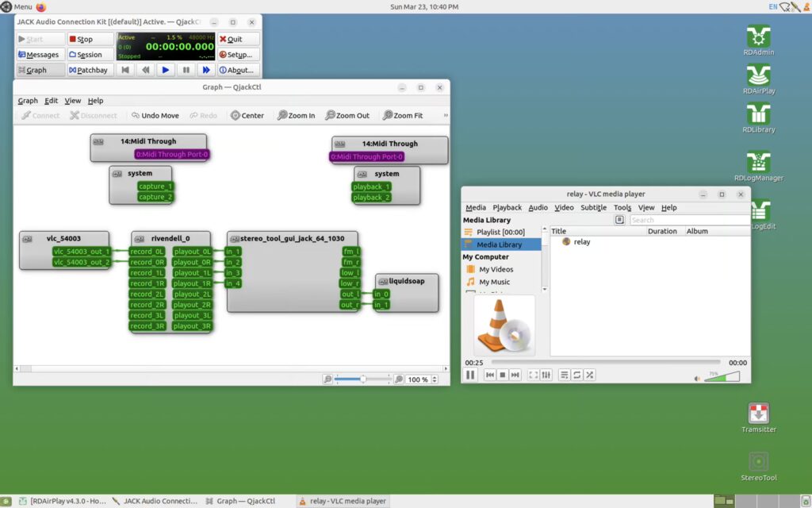Click Zoom Fit in Graph toolbar
Image resolution: width=812 pixels, height=508 pixels.
pyautogui.click(x=402, y=116)
